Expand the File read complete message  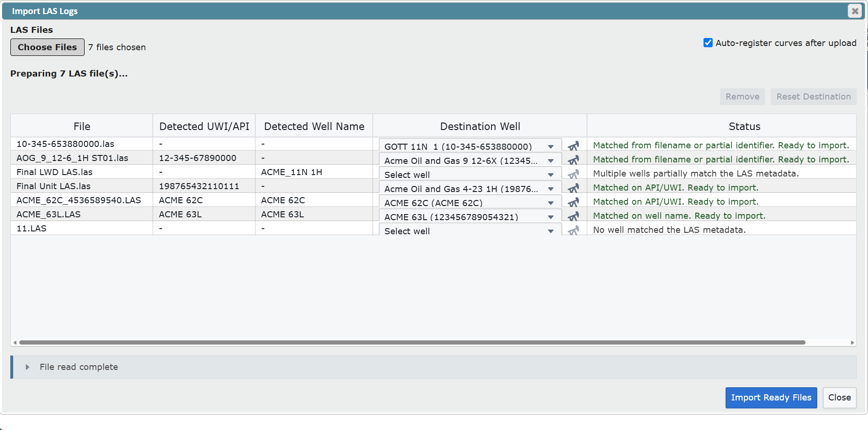pyautogui.click(x=27, y=367)
